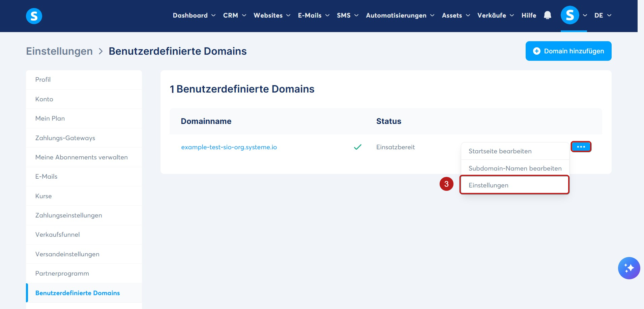Click the green checkmark status icon
Screen dimensions: 644x309
click(x=358, y=147)
